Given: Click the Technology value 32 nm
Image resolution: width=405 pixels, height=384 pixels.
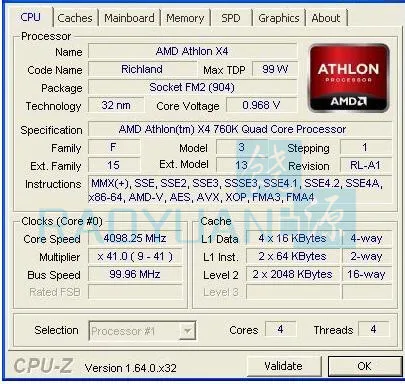Looking at the screenshot, I should [x=116, y=105].
